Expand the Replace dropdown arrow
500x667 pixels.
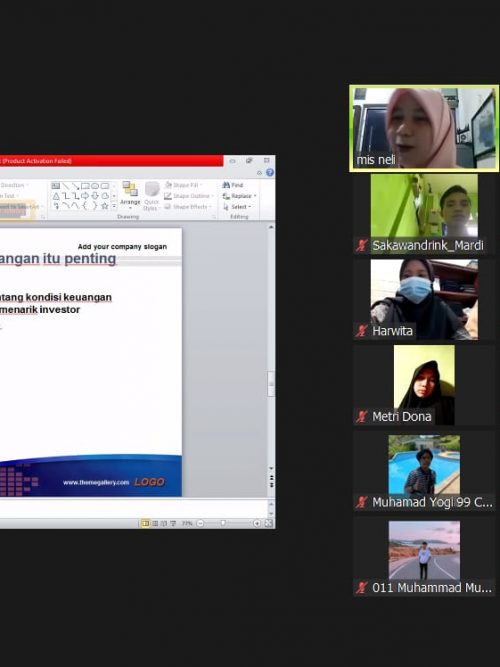pyautogui.click(x=255, y=196)
